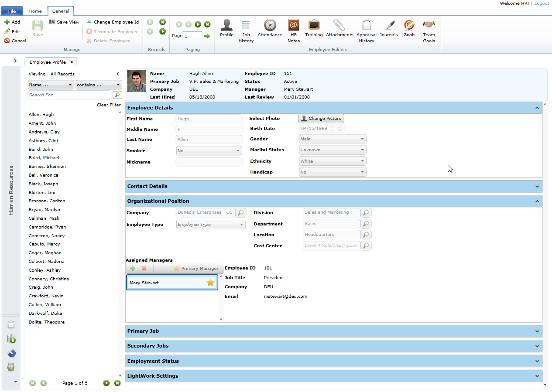Click the gold star beside Mary Stewart
This screenshot has height=392, width=552.
(x=210, y=283)
